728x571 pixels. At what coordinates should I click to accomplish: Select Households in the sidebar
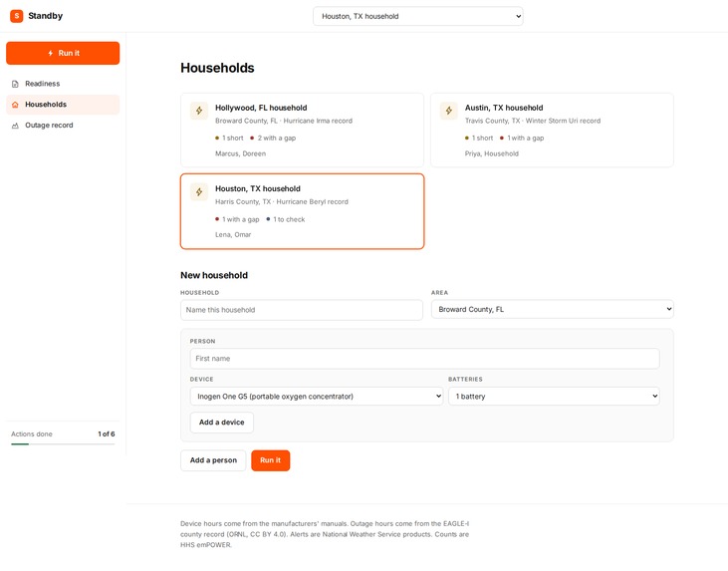click(x=63, y=105)
